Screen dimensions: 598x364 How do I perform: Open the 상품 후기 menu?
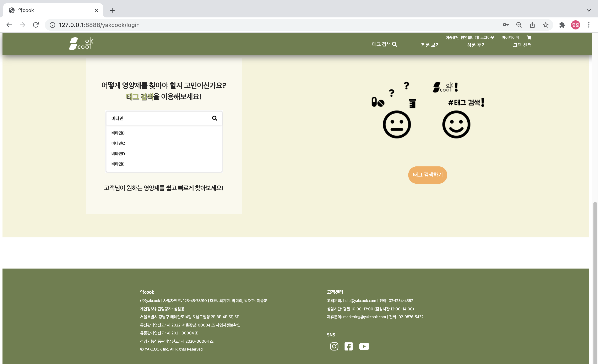pos(476,45)
